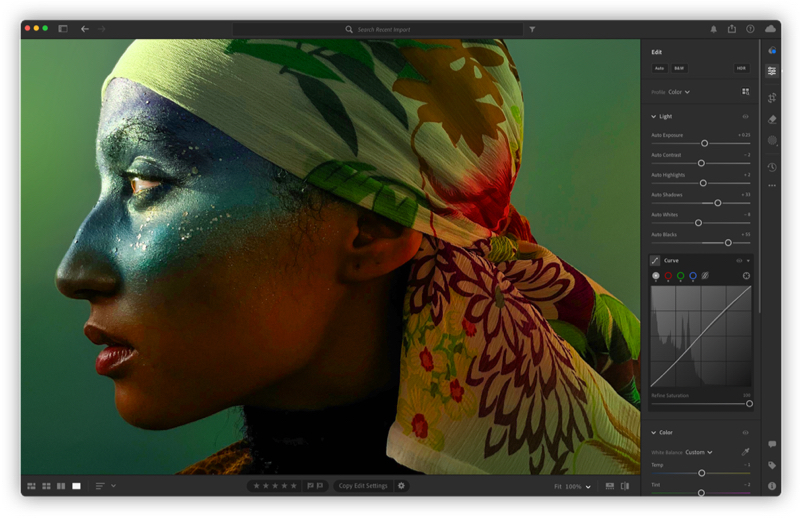The height and width of the screenshot is (518, 801).
Task: Collapse the Light section
Action: click(x=653, y=116)
